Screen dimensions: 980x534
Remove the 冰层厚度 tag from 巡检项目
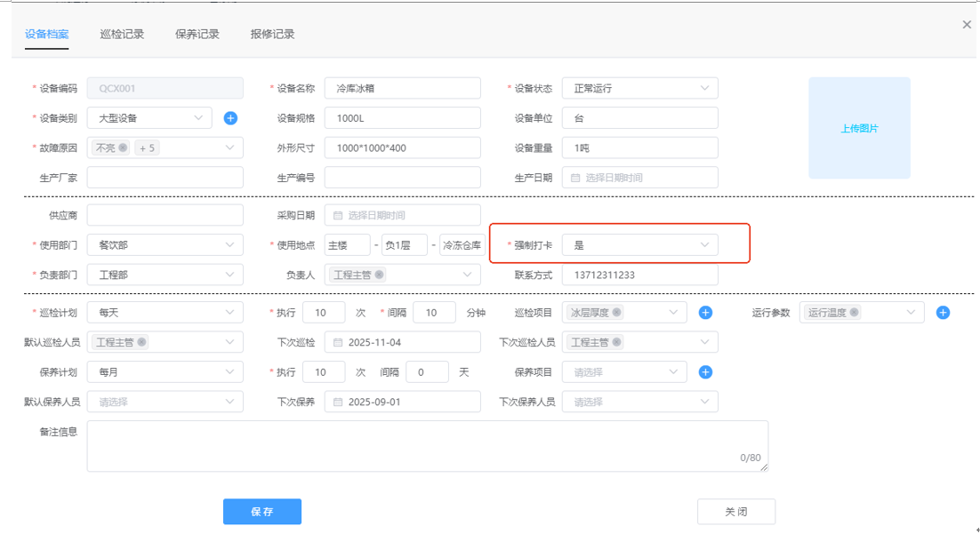point(616,313)
